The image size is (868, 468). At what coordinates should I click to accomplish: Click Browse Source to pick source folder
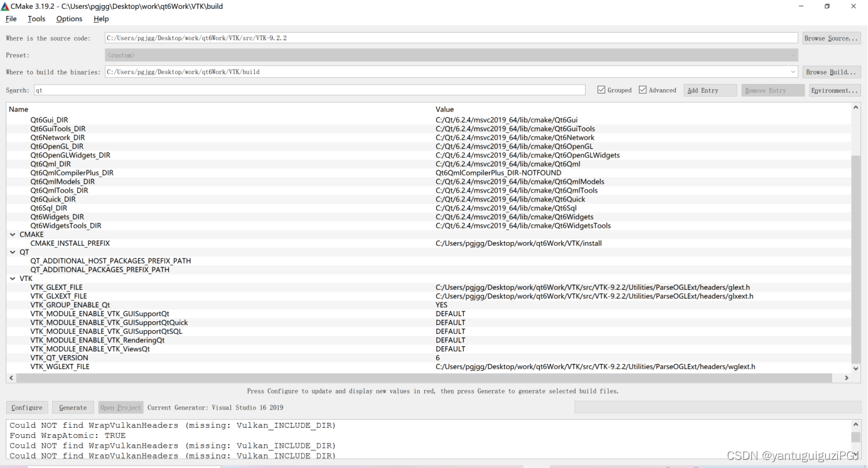tap(832, 38)
